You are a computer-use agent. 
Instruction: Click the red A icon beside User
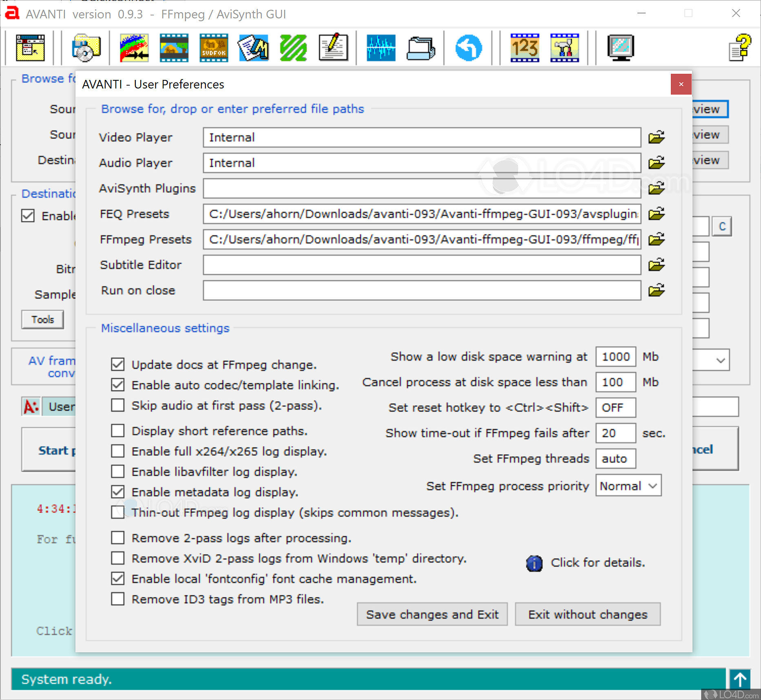31,406
